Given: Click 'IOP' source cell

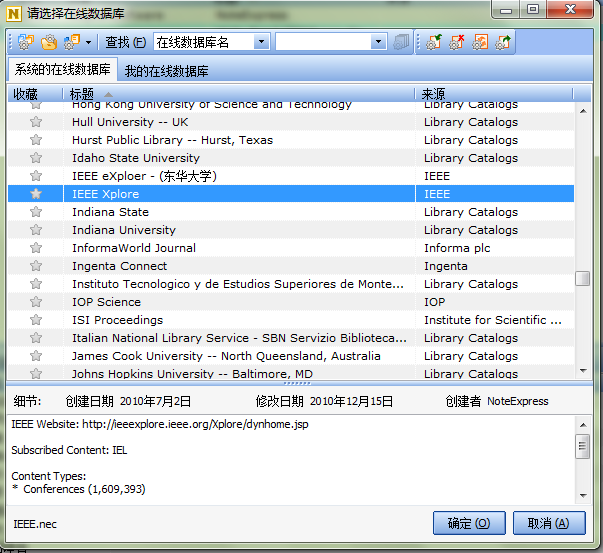Looking at the screenshot, I should pyautogui.click(x=435, y=302).
